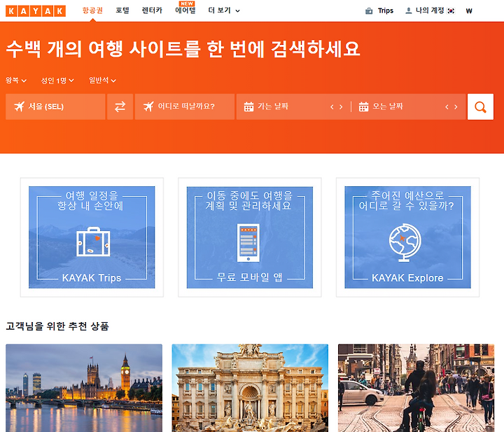Click calendar icon beside 가는 날짜
The height and width of the screenshot is (432, 504).
tap(248, 106)
